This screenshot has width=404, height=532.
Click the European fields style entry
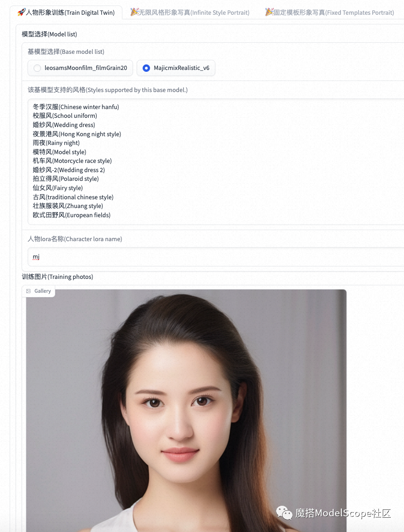[x=72, y=215]
